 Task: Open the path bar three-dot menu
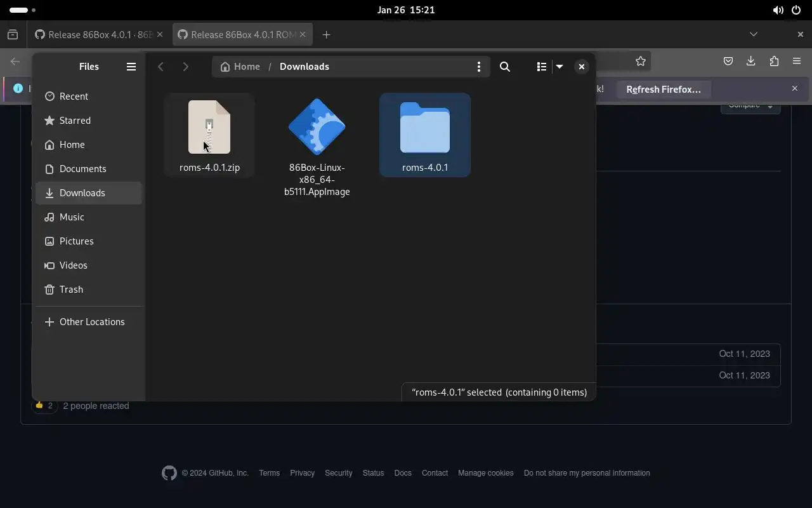point(479,67)
